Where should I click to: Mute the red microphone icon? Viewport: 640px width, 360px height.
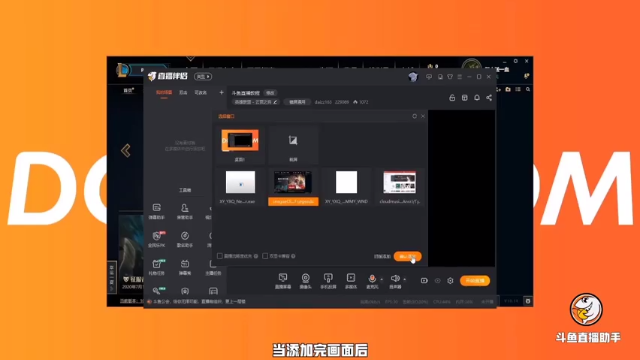point(372,278)
